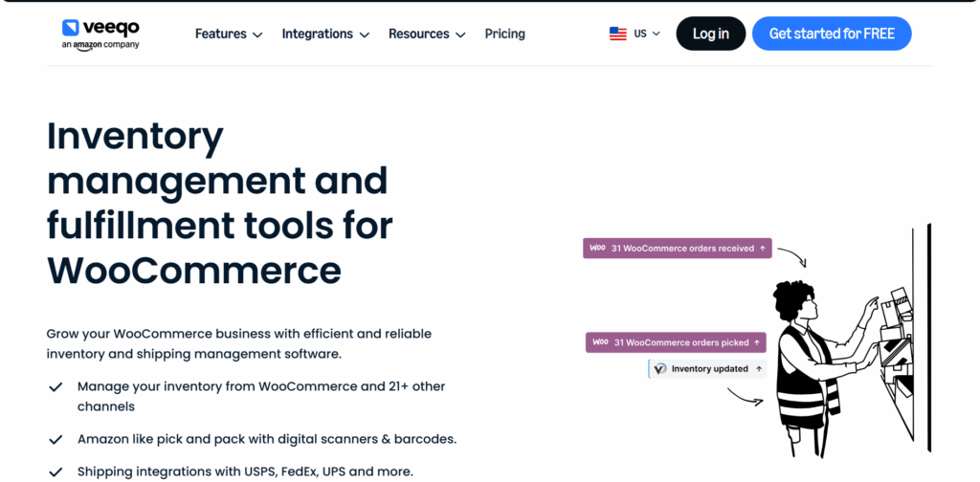Click the Woo icon in orders received badge
This screenshot has height=482, width=980.
click(x=598, y=248)
